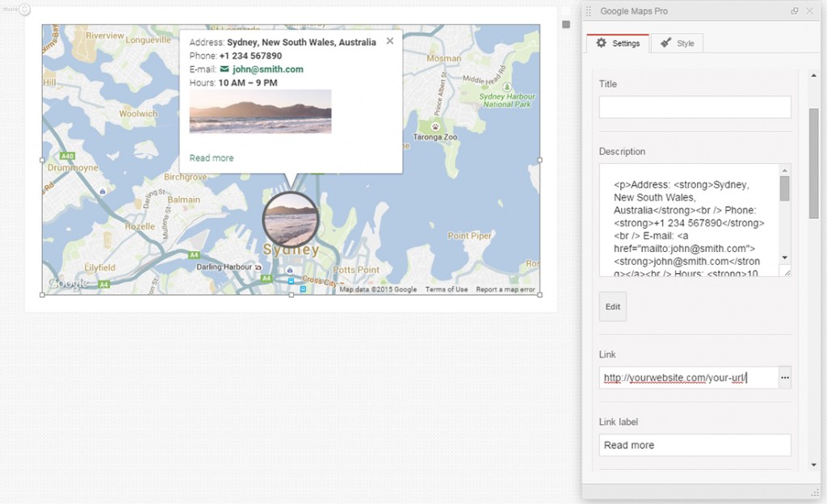This screenshot has height=504, width=827.
Task: Click the Google logo on the map
Action: [69, 283]
